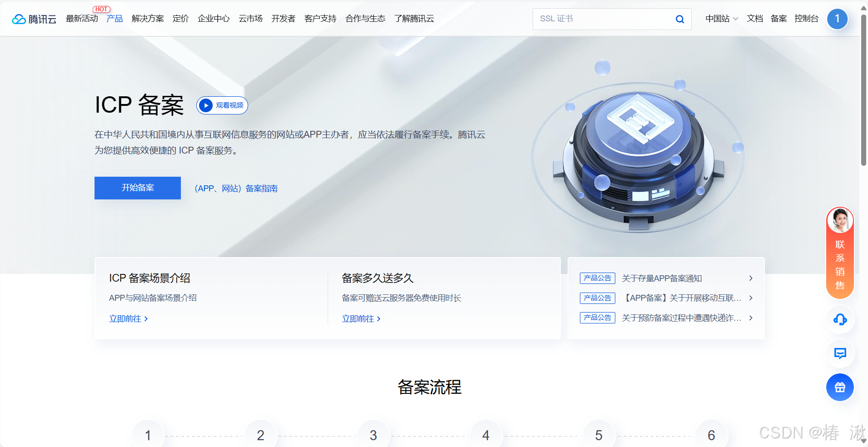The image size is (868, 447).
Task: Open the 开发者 menu
Action: click(283, 19)
